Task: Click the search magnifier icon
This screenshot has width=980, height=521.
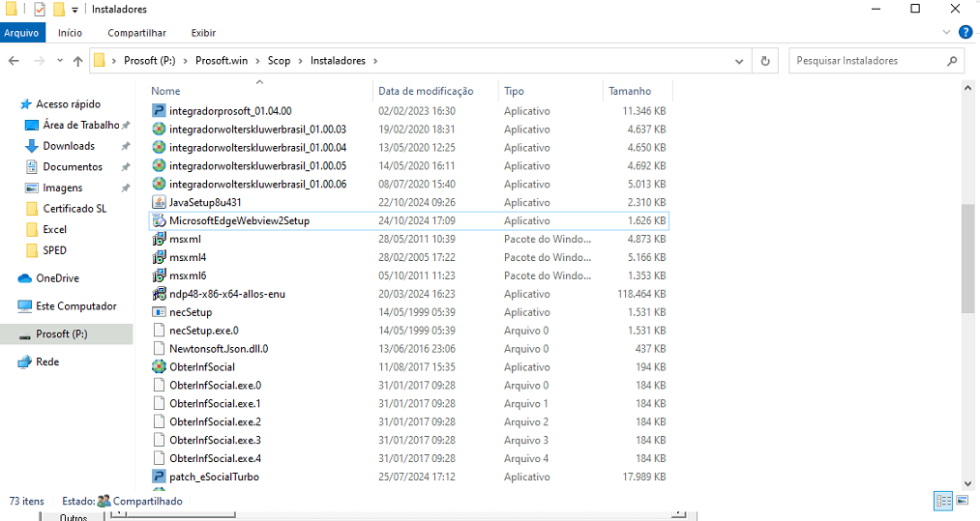Action: pyautogui.click(x=952, y=61)
